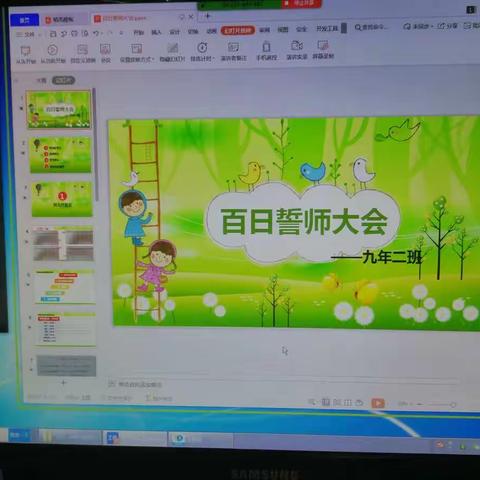Open the Set Up Show options icon
Viewport: 480px width, 480px height.
[137, 49]
